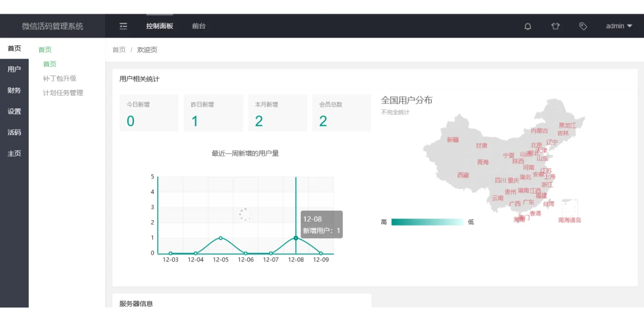Viewport: 644px width, 321px height.
Task: Open the 前台 tab
Action: [199, 26]
